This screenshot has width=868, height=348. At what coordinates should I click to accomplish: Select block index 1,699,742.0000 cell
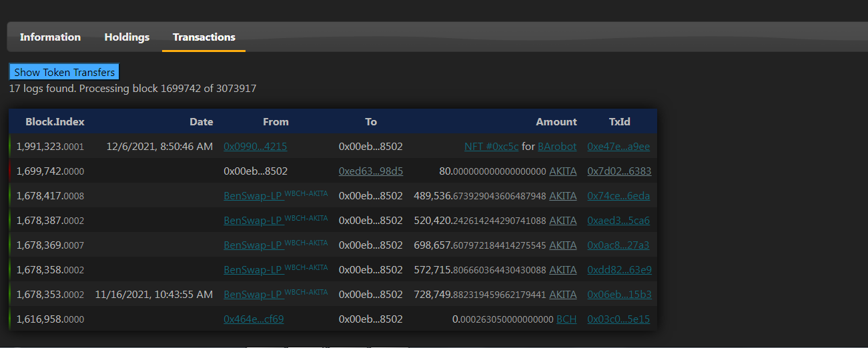point(50,171)
